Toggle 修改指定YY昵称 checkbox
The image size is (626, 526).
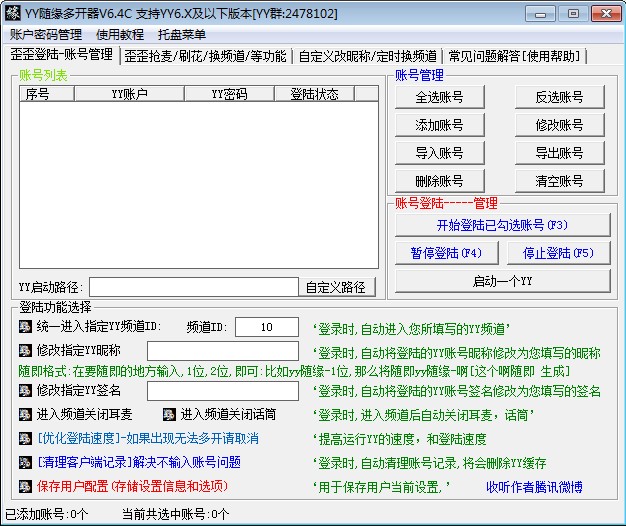pos(25,351)
